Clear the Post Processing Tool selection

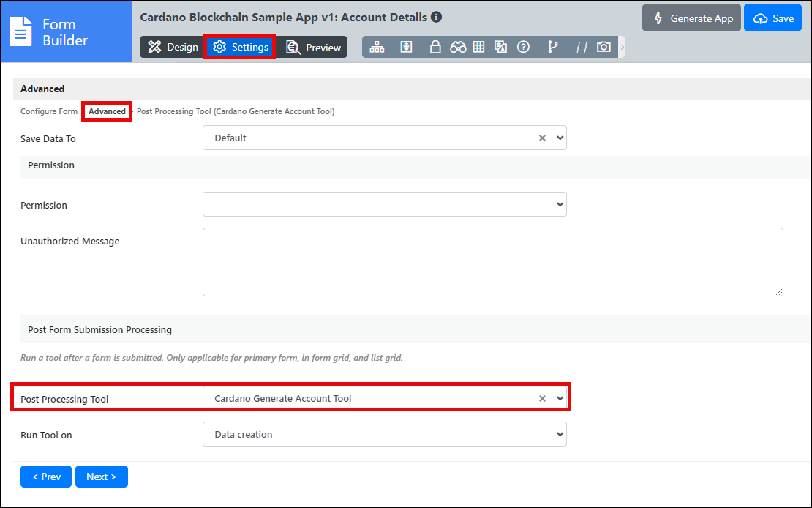pyautogui.click(x=542, y=399)
